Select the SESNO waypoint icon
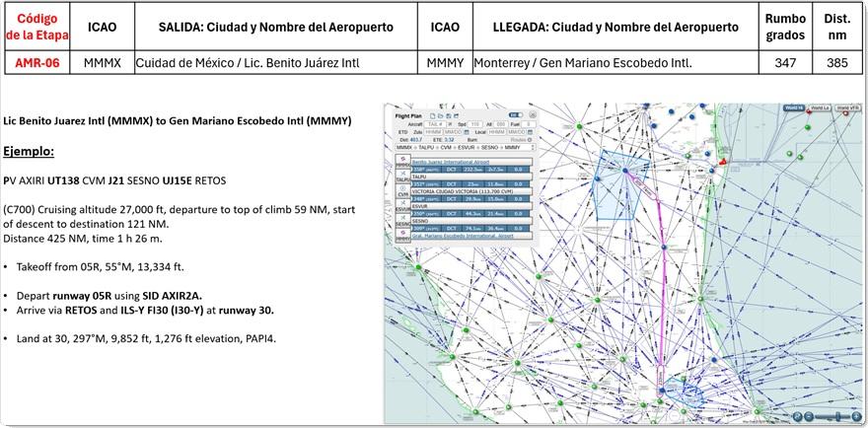The height and width of the screenshot is (428, 868). pyautogui.click(x=403, y=220)
